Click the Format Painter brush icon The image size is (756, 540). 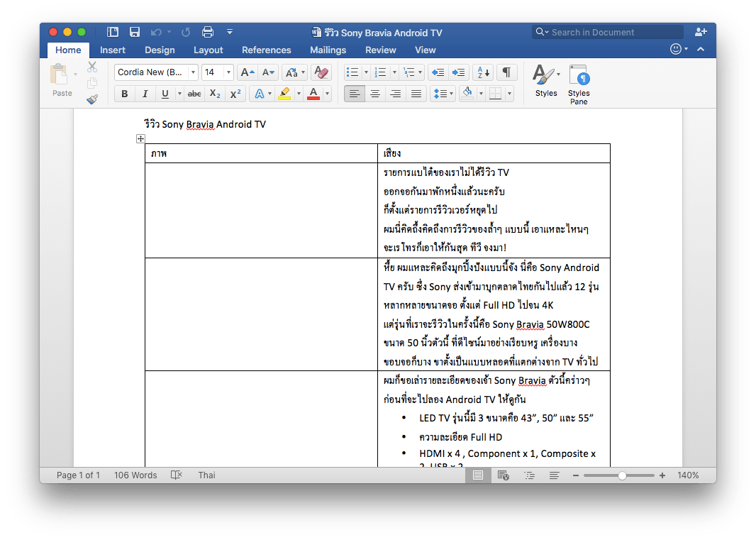[x=92, y=99]
